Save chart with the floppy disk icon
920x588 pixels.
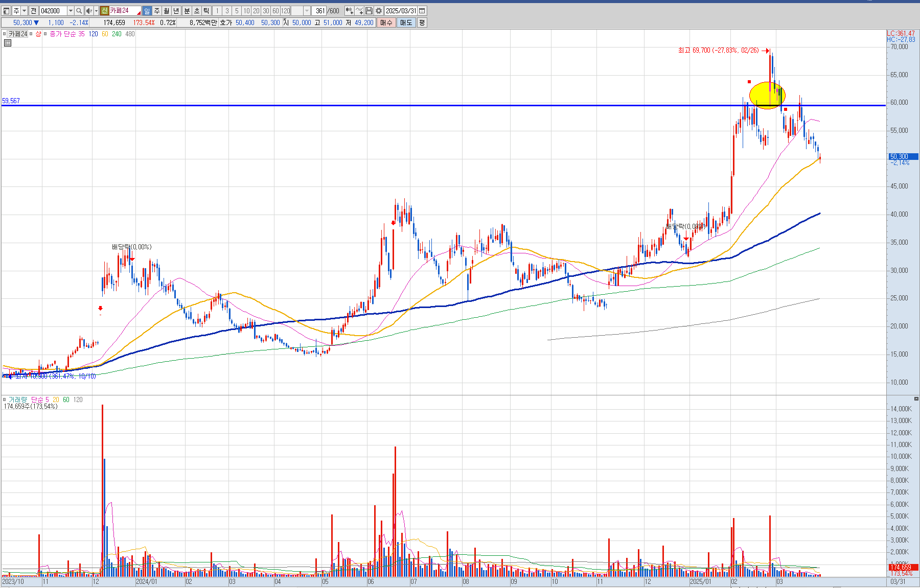(369, 11)
